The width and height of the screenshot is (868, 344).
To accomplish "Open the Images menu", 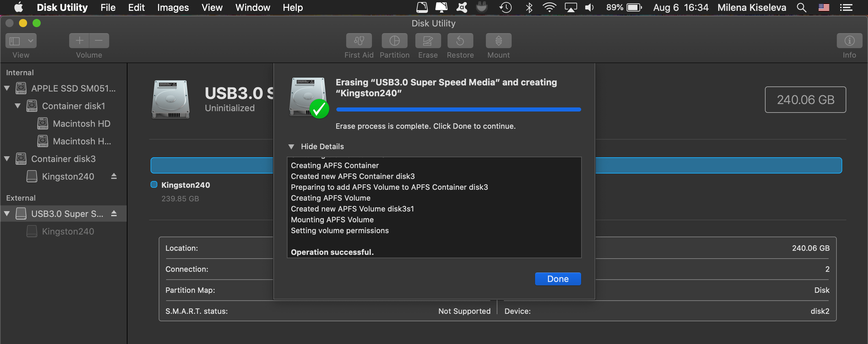I will [x=173, y=7].
